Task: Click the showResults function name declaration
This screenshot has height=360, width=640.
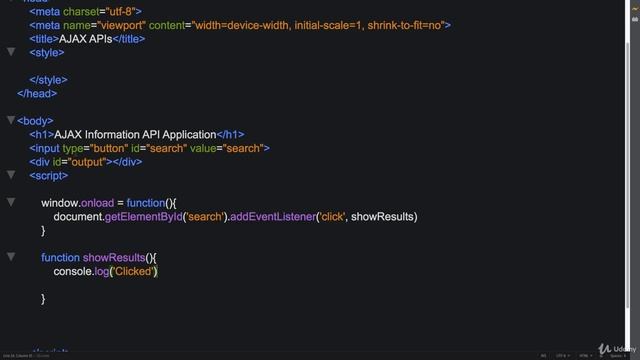Action: [x=114, y=258]
